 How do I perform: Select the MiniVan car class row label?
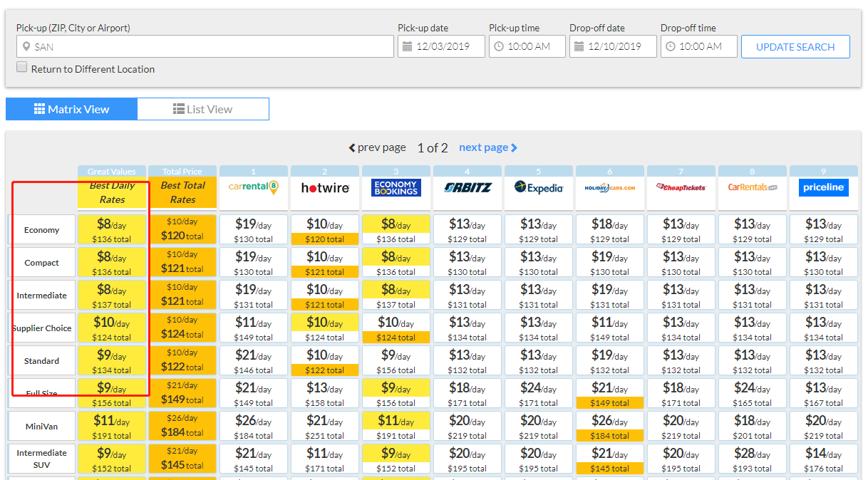pyautogui.click(x=41, y=427)
